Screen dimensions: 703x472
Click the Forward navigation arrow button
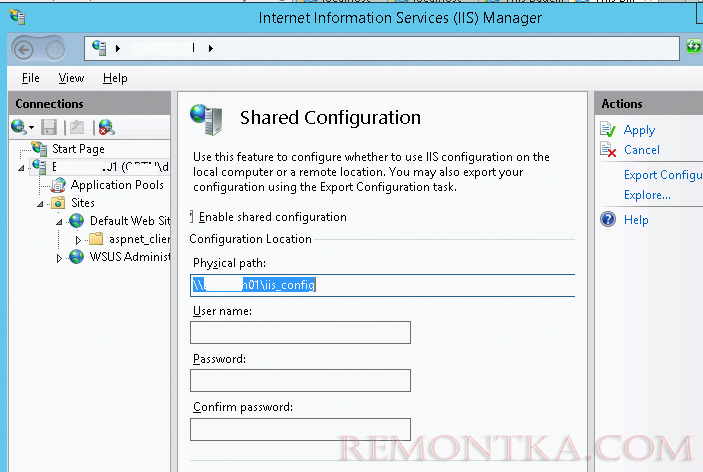[55, 49]
